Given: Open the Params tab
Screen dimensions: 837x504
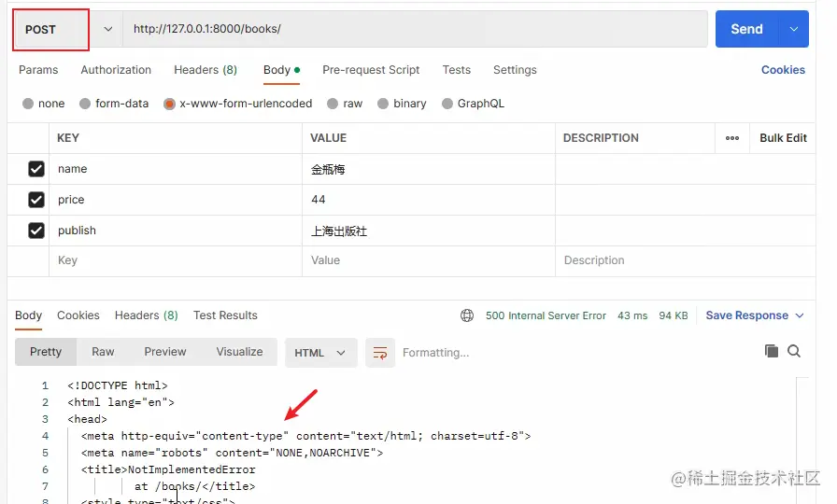Looking at the screenshot, I should (38, 70).
